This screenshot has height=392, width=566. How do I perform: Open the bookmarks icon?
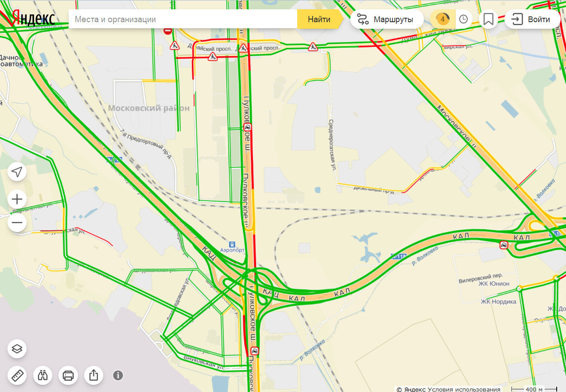[488, 19]
